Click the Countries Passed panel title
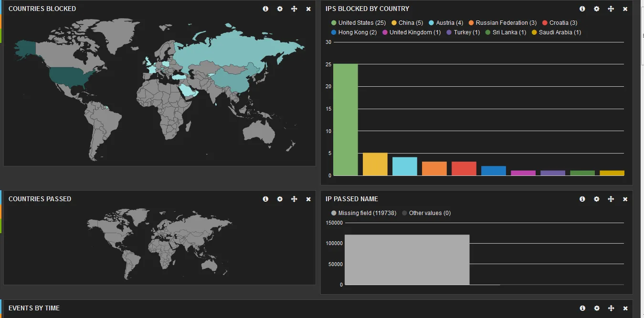This screenshot has height=318, width=644. 40,199
